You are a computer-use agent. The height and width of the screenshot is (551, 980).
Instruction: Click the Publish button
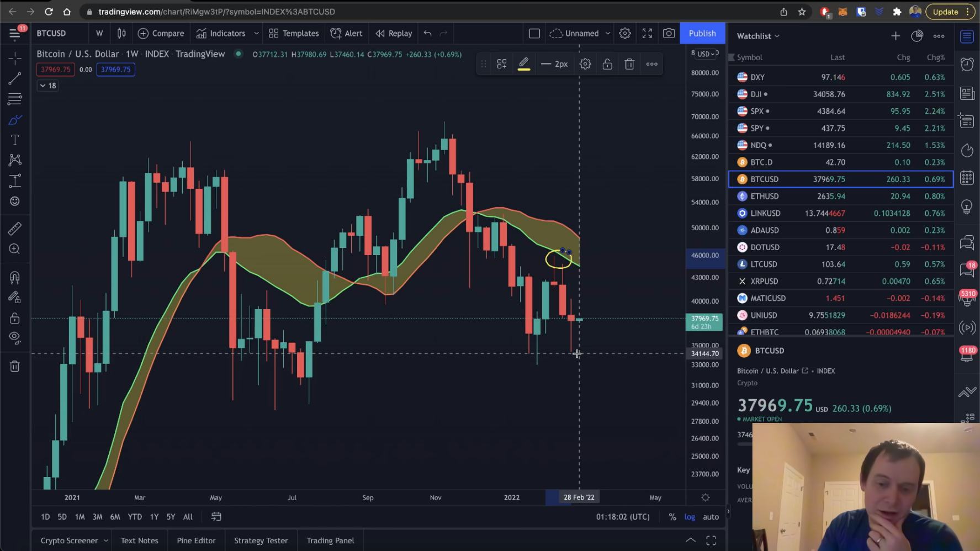click(702, 33)
